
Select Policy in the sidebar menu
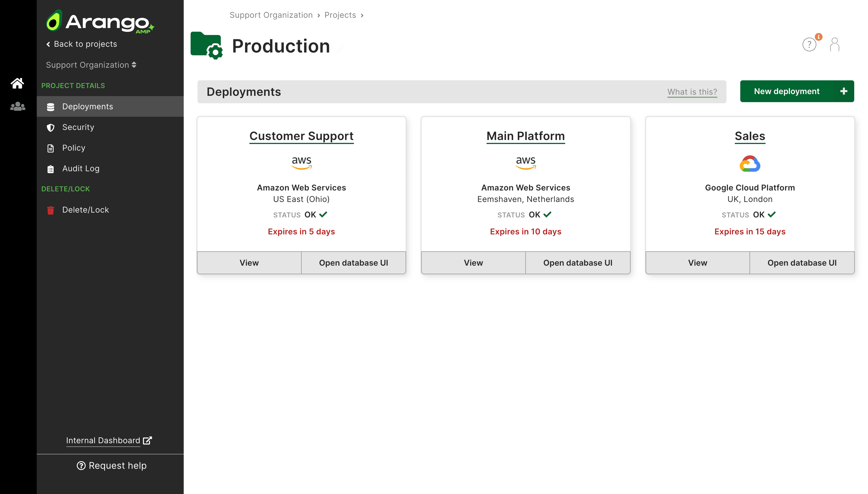click(73, 147)
